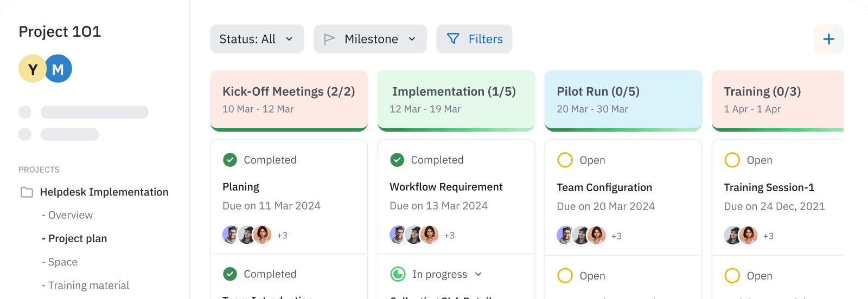Screen dimensions: 868x299
Task: Click the blue plus add icon
Action: pyautogui.click(x=828, y=39)
